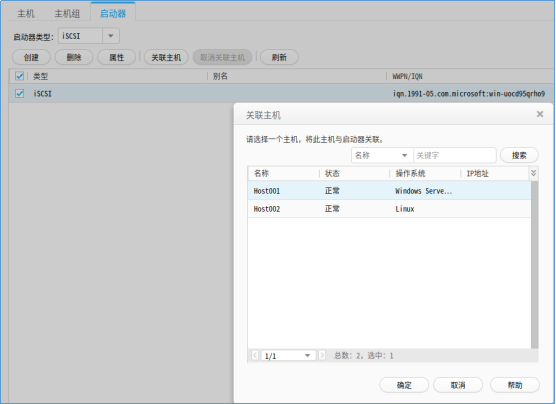The image size is (556, 404).
Task: Click the 关联主机 toolbar button
Action: point(166,57)
